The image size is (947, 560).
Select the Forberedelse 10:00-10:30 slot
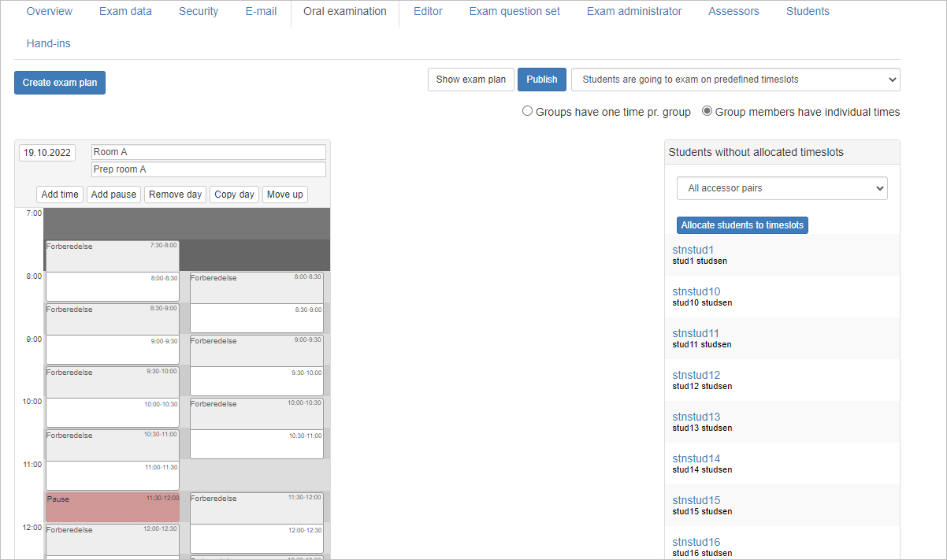click(x=257, y=414)
